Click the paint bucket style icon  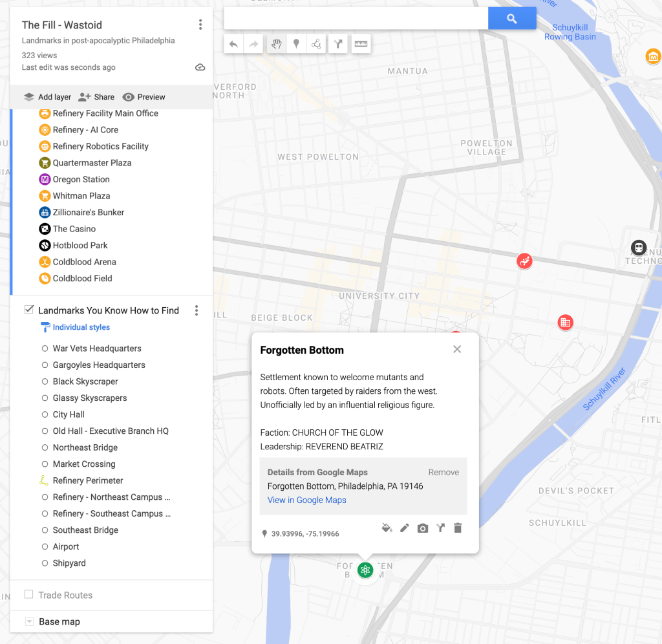point(387,528)
